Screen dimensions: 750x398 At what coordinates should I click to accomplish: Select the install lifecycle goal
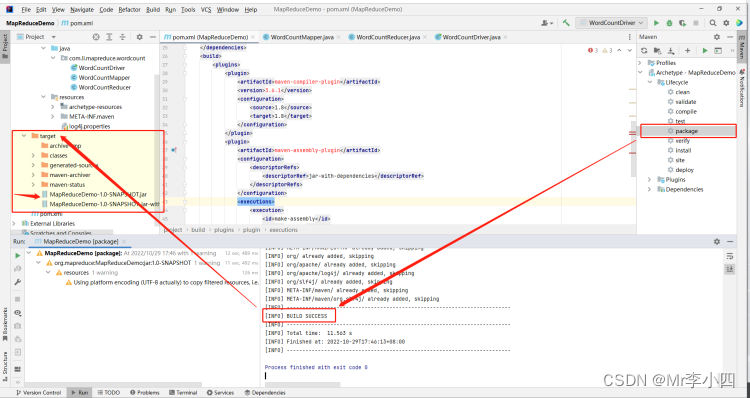coord(683,151)
